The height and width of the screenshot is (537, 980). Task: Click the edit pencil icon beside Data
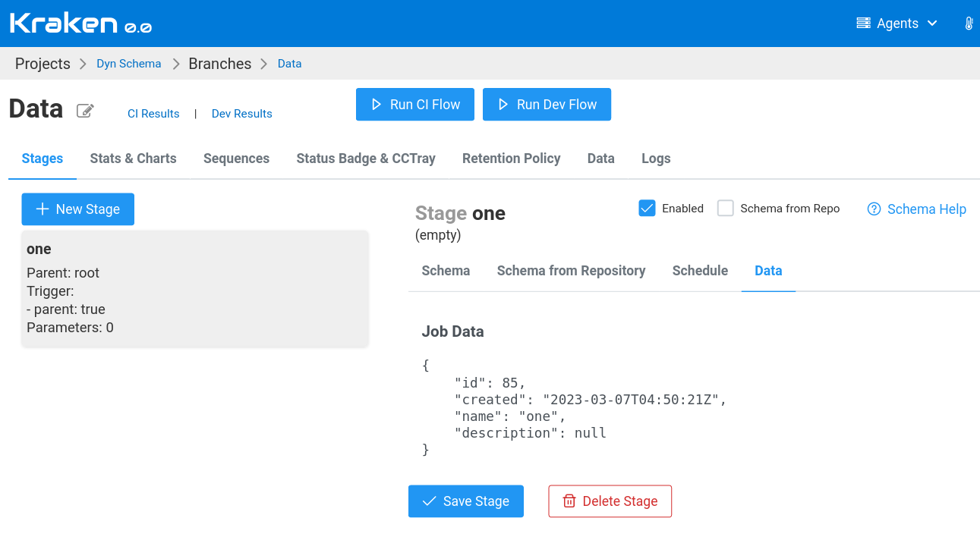coord(85,111)
